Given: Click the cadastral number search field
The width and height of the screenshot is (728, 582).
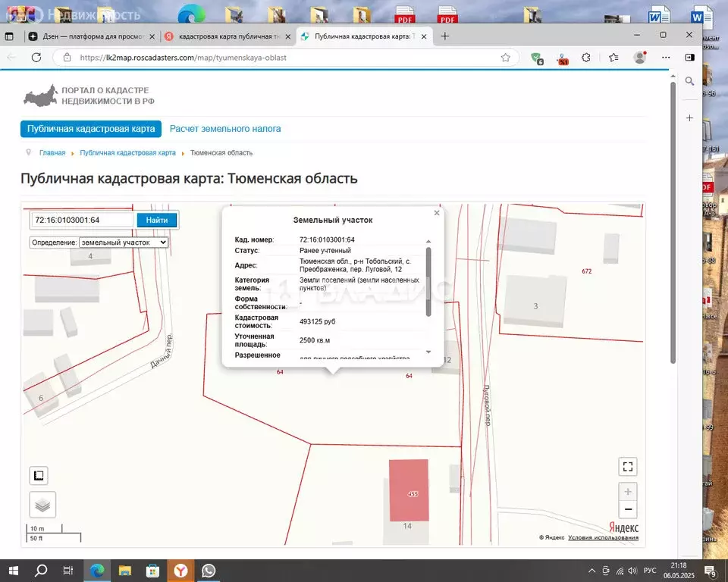Looking at the screenshot, I should coord(83,220).
